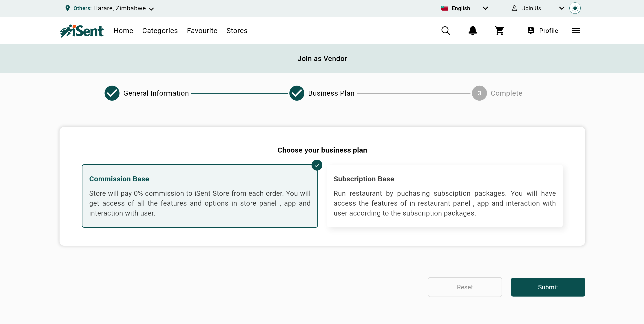
Task: Open the Stores menu item
Action: click(x=237, y=31)
